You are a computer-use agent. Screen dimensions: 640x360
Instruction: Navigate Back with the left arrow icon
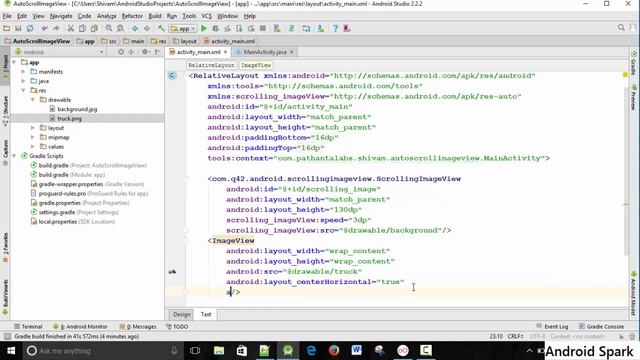pos(135,29)
